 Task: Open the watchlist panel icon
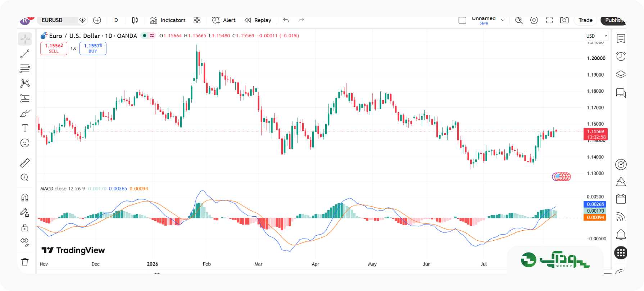621,38
